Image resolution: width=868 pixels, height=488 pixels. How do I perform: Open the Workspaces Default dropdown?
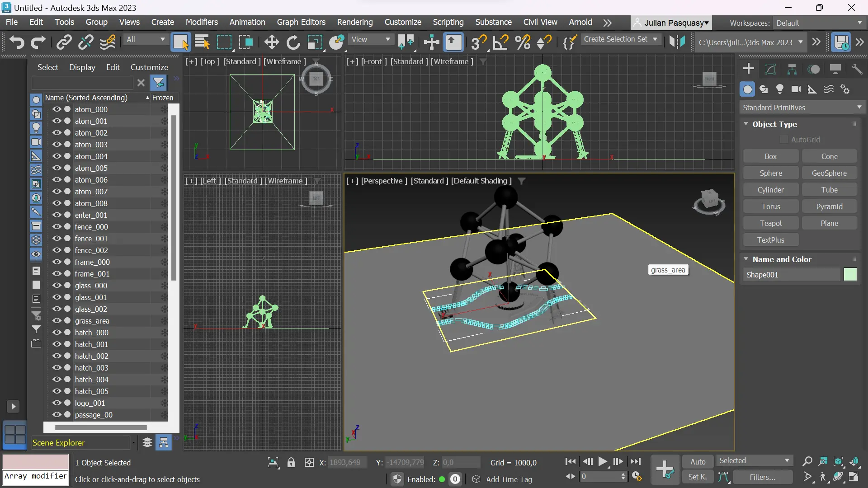[x=819, y=23]
